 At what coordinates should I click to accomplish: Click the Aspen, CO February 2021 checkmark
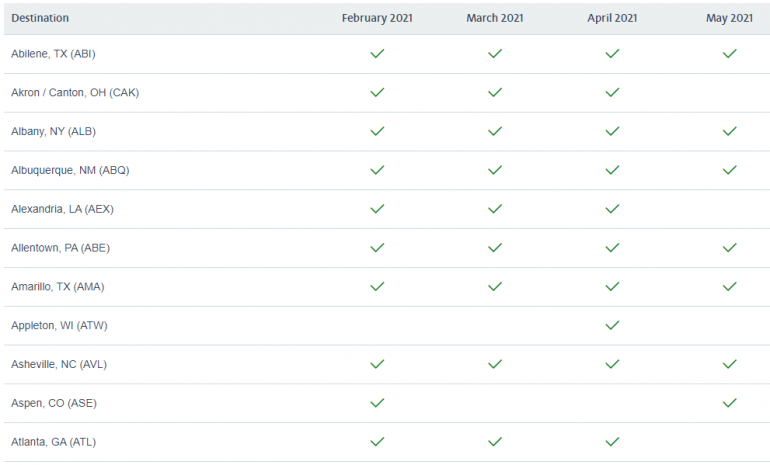click(x=377, y=403)
